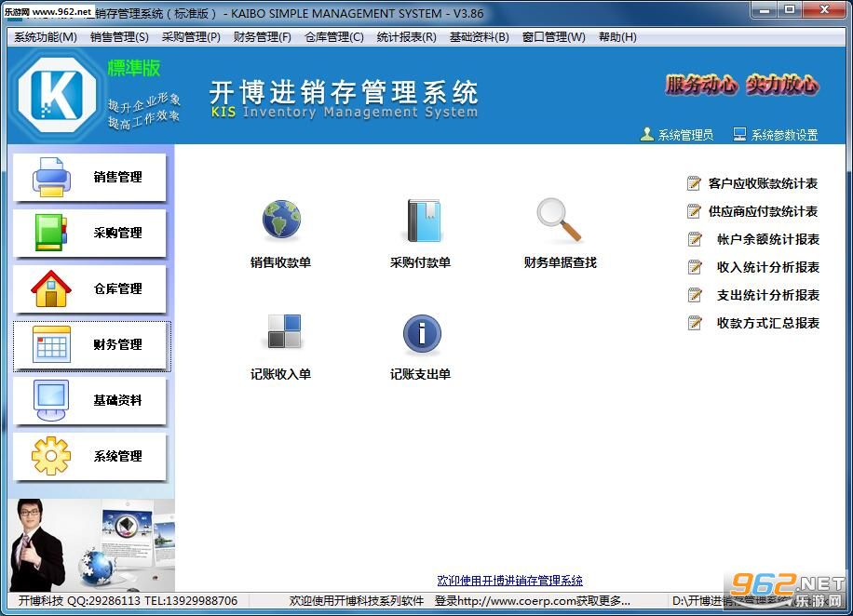Open the 记账收入单 squares icon

[284, 331]
